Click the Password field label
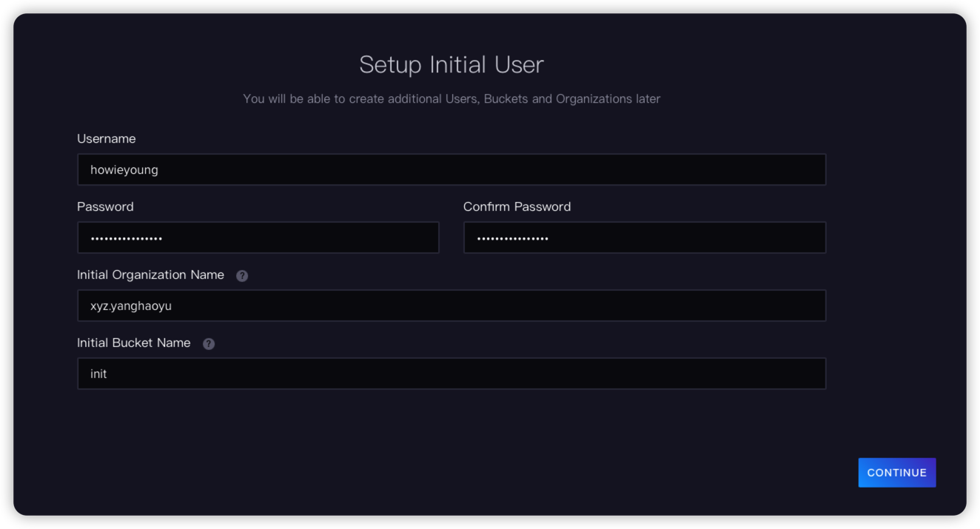The image size is (980, 529). tap(105, 206)
